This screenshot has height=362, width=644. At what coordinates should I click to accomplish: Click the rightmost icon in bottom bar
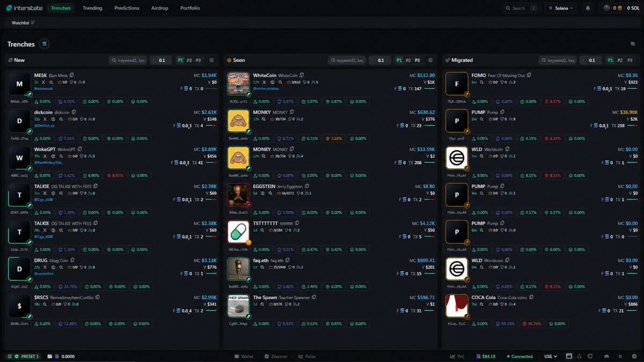pos(634,356)
